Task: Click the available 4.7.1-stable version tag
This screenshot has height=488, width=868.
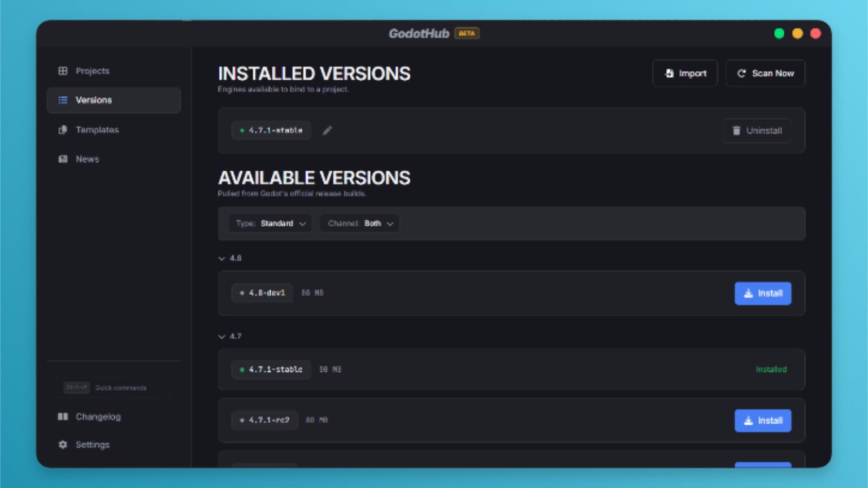Action: pyautogui.click(x=271, y=369)
